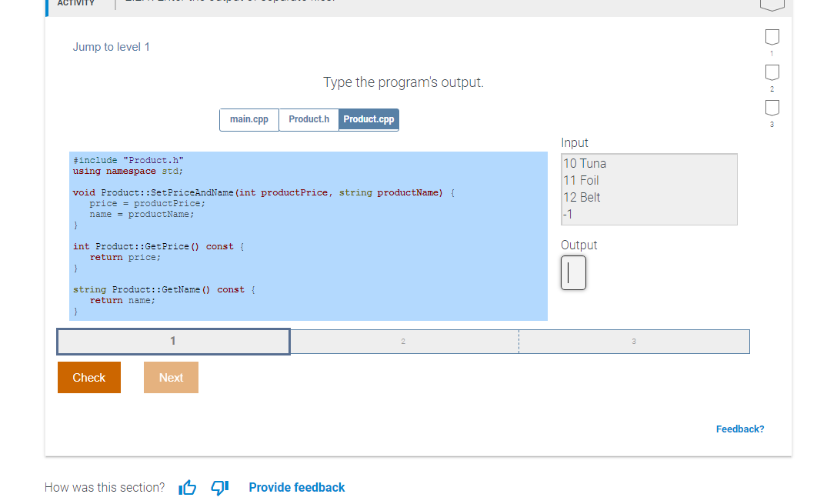View the Product.cpp tab

click(x=370, y=119)
